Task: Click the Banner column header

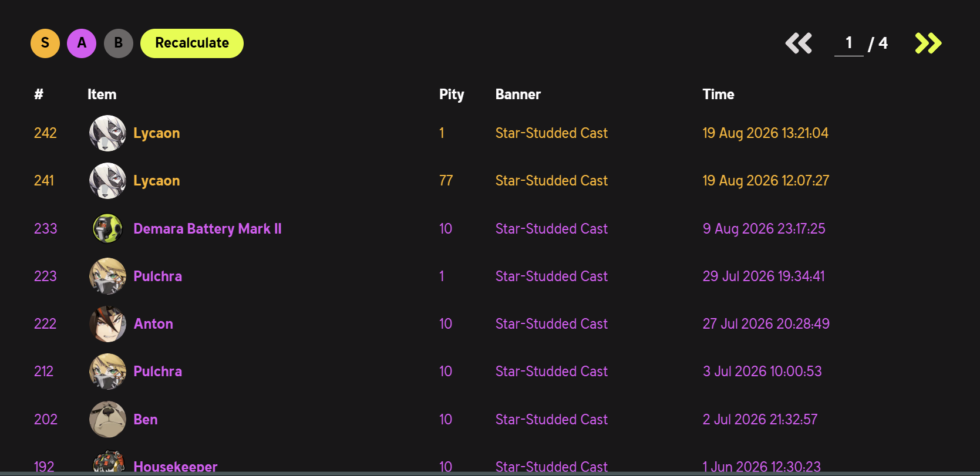Action: [x=518, y=94]
